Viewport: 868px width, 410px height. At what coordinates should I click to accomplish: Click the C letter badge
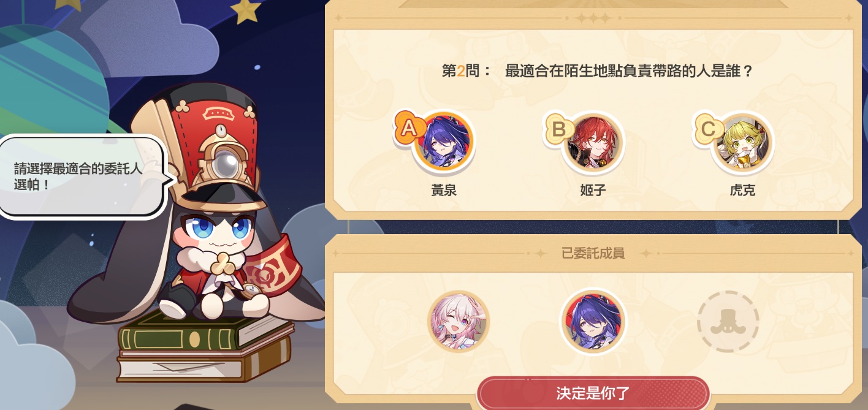pyautogui.click(x=707, y=129)
